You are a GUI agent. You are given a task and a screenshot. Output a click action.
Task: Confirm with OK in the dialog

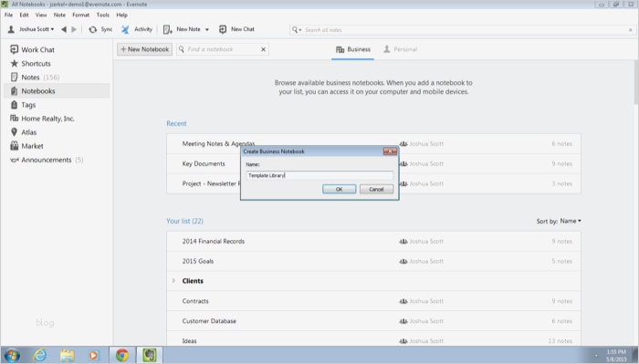pyautogui.click(x=339, y=189)
